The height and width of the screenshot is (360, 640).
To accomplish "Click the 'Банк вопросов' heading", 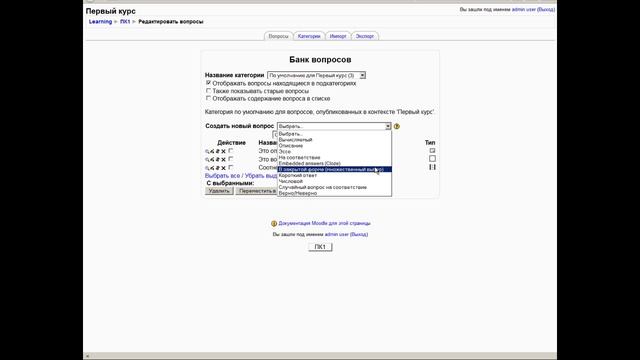I will pyautogui.click(x=320, y=60).
